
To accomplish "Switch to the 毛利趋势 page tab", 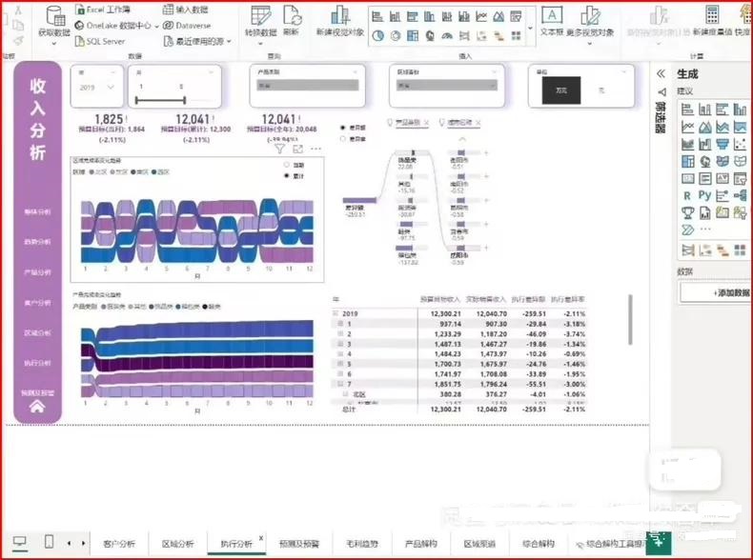I will [358, 543].
